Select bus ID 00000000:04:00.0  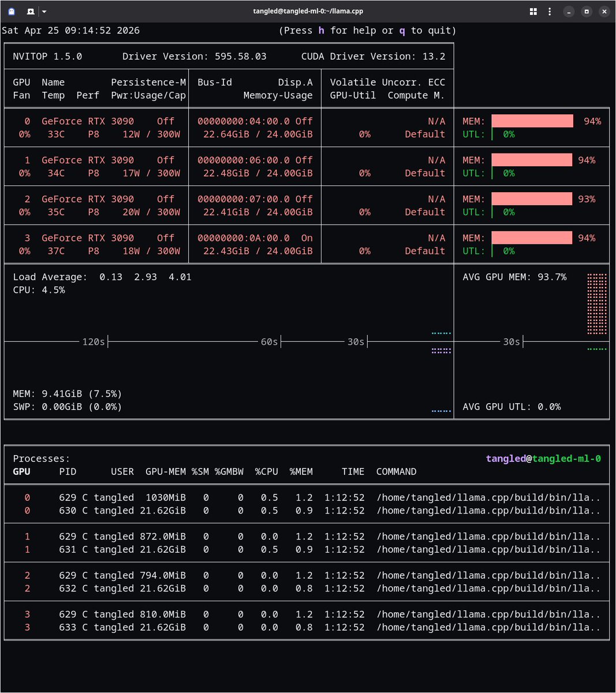pos(244,121)
